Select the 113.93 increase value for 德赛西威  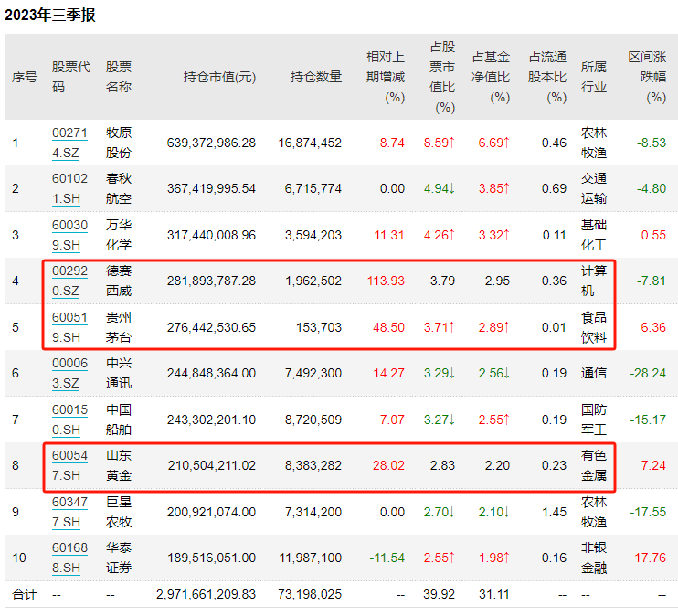click(x=386, y=281)
